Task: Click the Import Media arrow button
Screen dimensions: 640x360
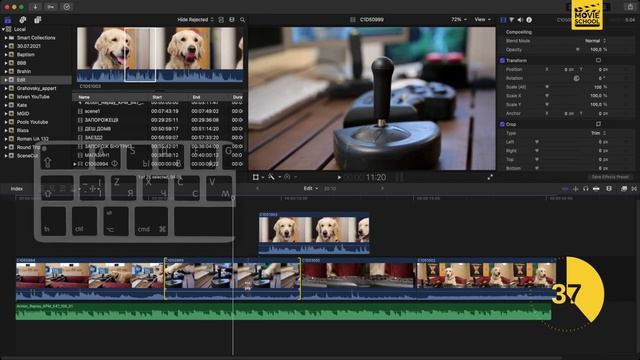Action: tap(36, 7)
